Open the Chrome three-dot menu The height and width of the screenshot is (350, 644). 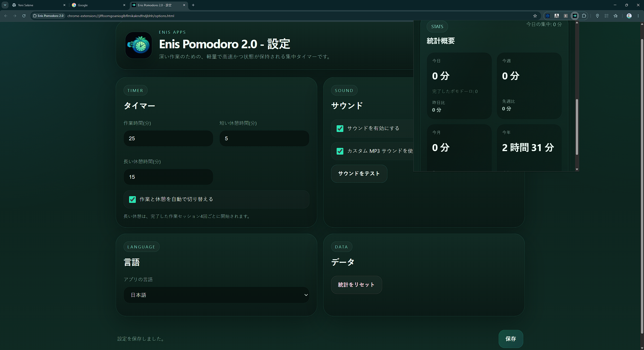click(x=638, y=16)
